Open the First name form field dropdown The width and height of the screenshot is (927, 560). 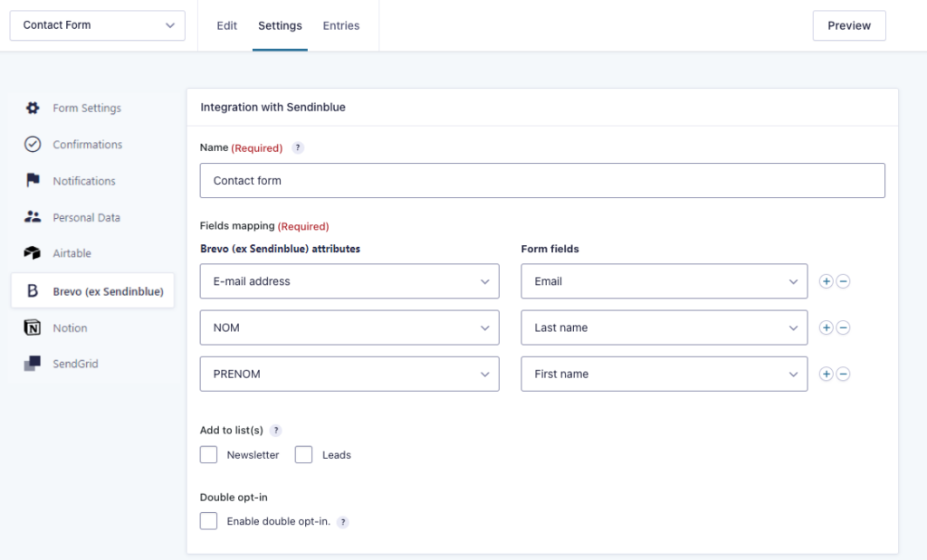(x=664, y=374)
